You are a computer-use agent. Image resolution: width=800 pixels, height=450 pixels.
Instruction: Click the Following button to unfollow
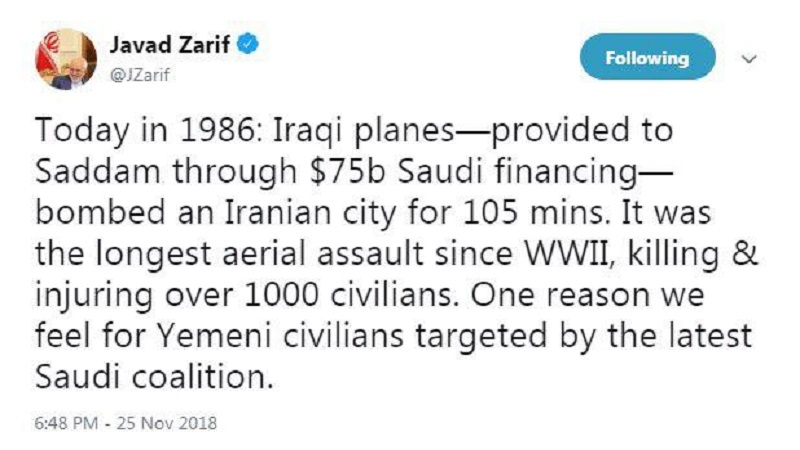click(x=647, y=57)
